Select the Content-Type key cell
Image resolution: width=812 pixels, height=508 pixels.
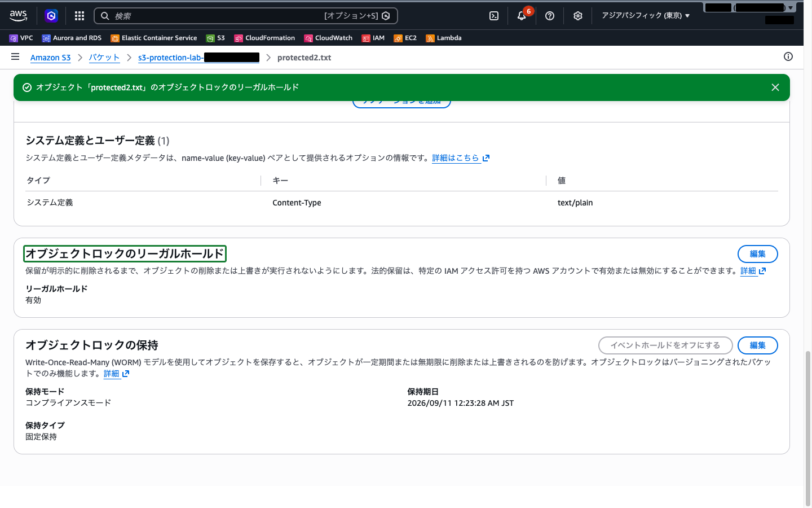click(x=297, y=203)
